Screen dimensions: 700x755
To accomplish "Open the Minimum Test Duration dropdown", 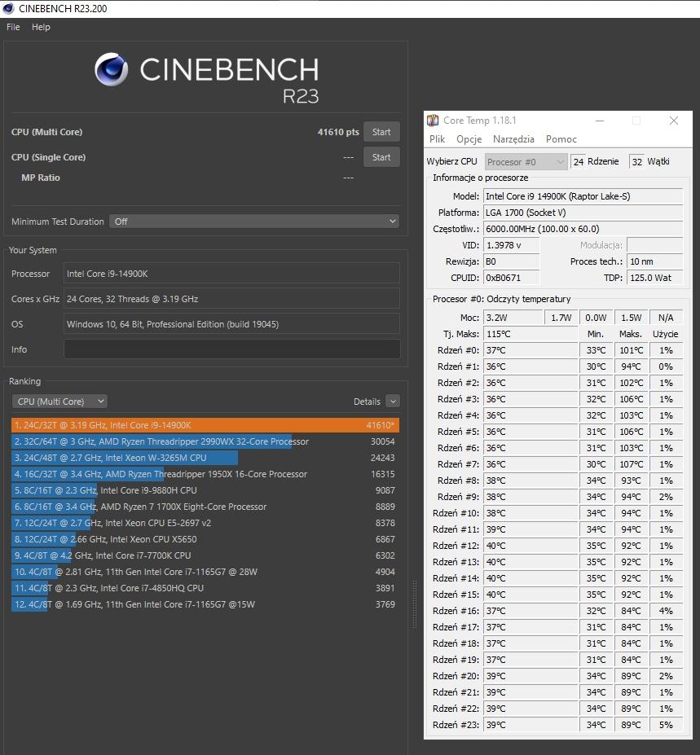I will [254, 222].
